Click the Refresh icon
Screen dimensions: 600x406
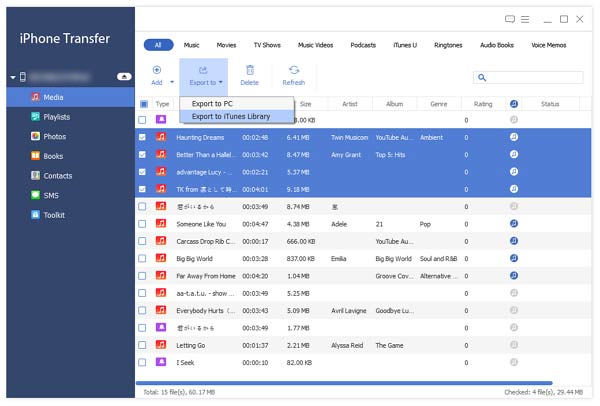[x=294, y=70]
